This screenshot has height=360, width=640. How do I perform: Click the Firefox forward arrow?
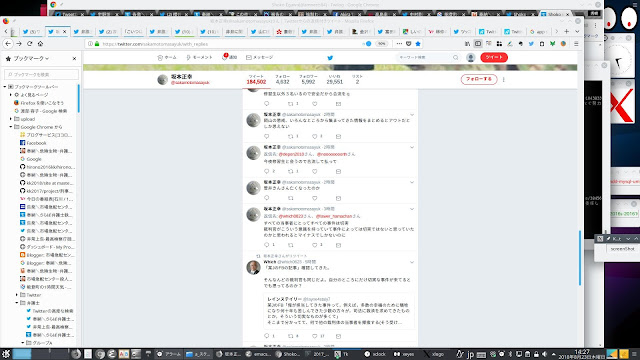[x=19, y=44]
